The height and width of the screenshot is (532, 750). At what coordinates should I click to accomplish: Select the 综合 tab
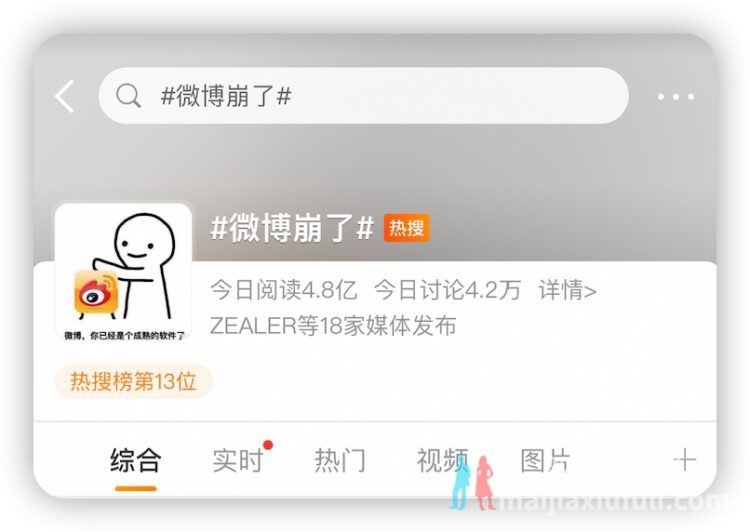[x=135, y=461]
